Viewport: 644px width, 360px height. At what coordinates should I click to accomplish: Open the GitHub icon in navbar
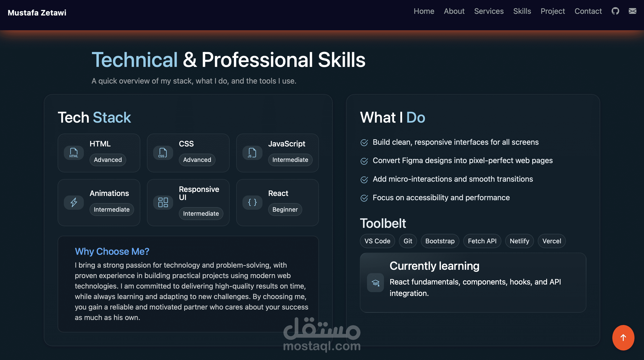click(615, 11)
